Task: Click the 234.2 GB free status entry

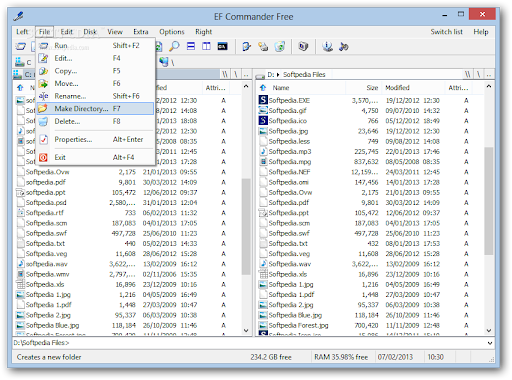Action: coord(271,357)
